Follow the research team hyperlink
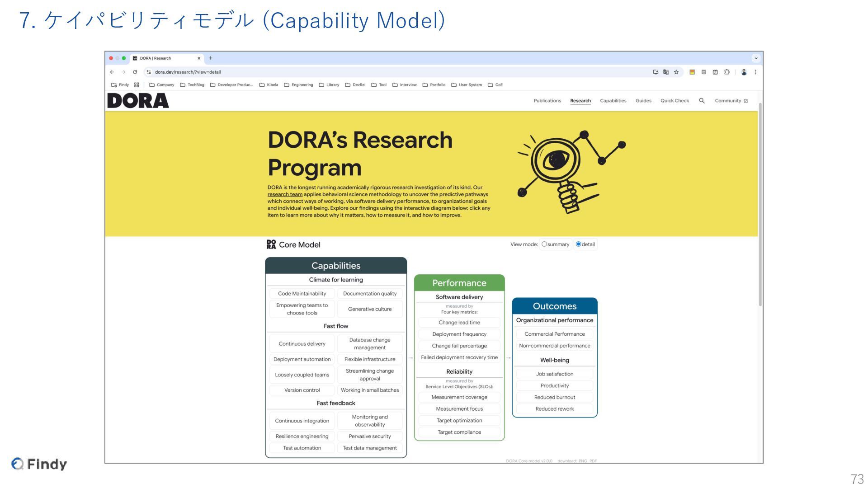The image size is (868, 488). (x=285, y=195)
